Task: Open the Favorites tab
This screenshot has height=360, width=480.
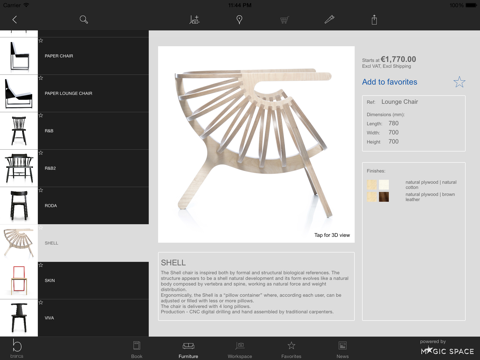Action: coord(291,349)
